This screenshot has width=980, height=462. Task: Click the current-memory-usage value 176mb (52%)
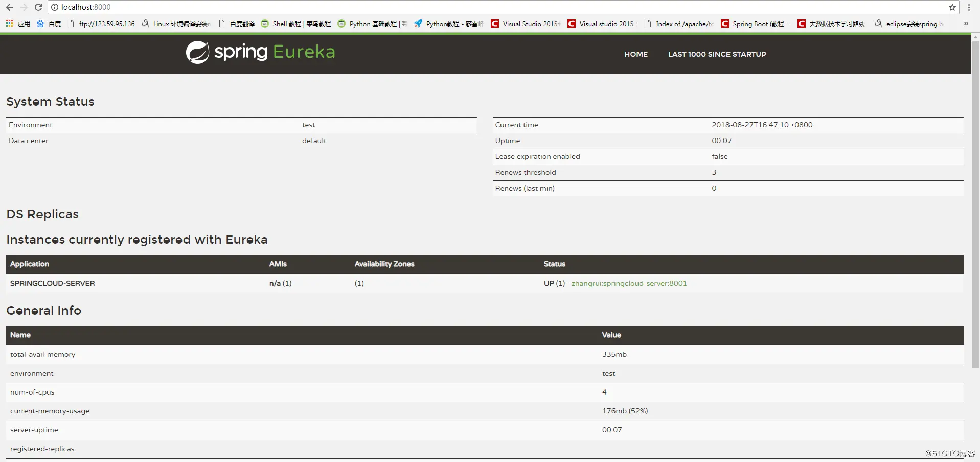coord(625,411)
